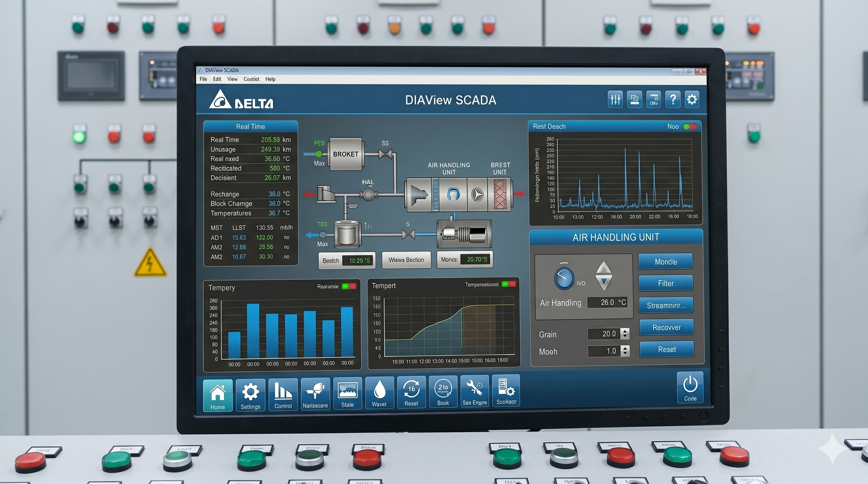Toggle the Realarsie switch on Tempery chart

click(x=349, y=286)
